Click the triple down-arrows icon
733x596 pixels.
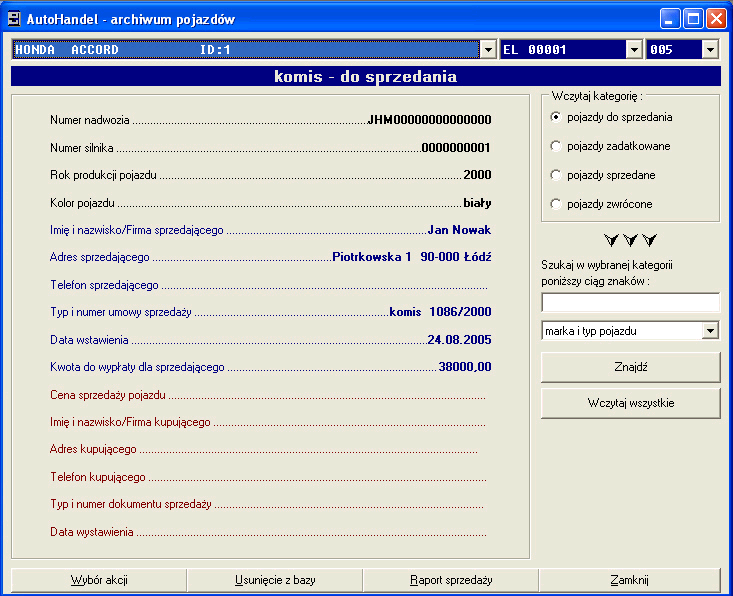(630, 240)
